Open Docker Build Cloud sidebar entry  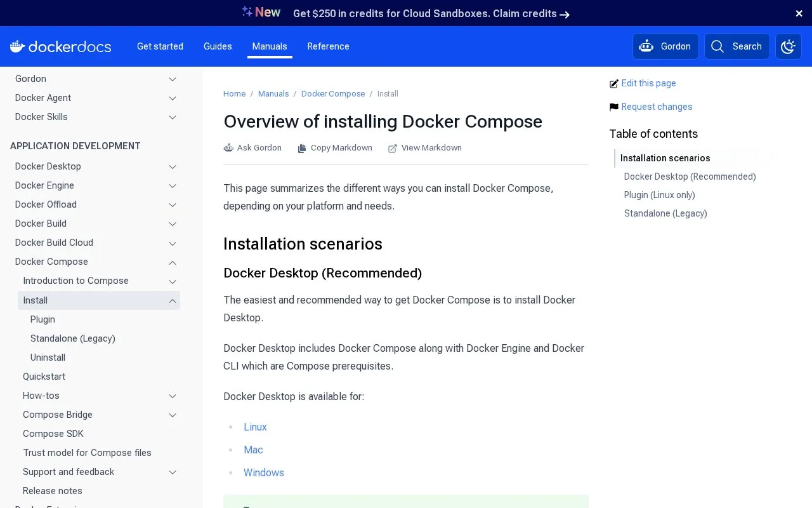click(x=54, y=243)
